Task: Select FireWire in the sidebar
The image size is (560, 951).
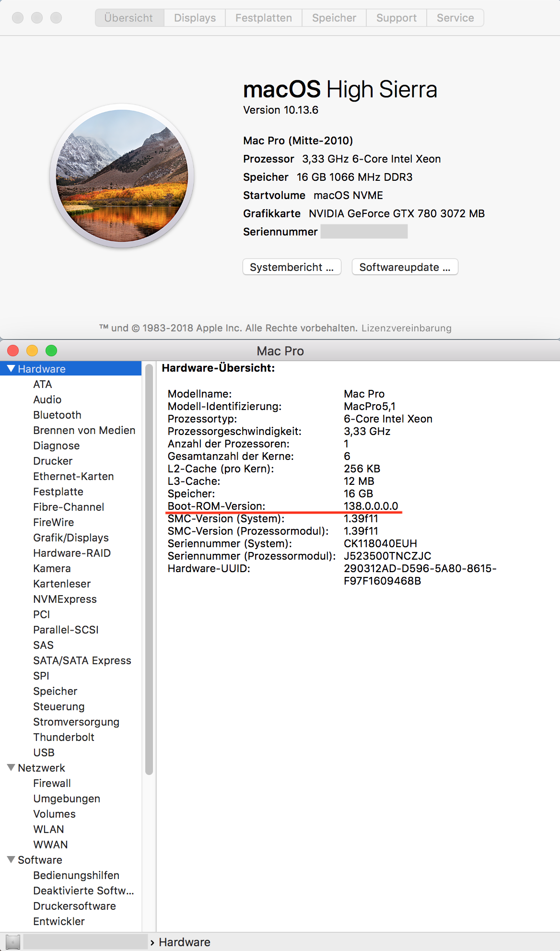Action: (54, 522)
